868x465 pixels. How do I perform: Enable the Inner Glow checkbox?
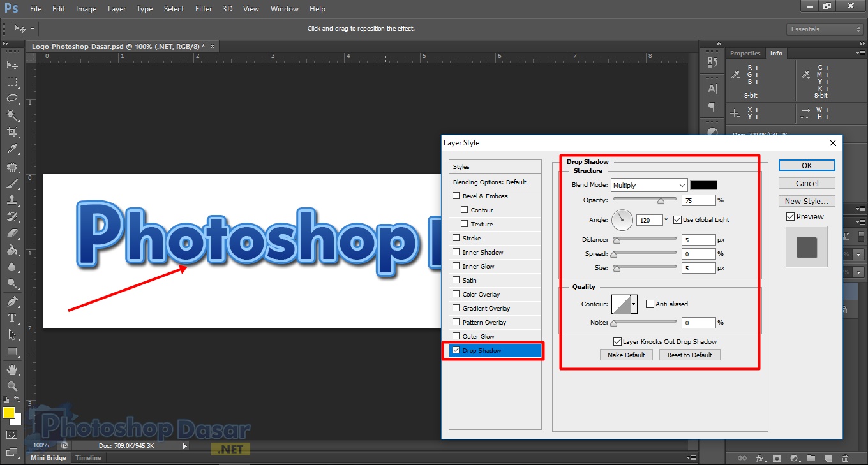tap(456, 266)
